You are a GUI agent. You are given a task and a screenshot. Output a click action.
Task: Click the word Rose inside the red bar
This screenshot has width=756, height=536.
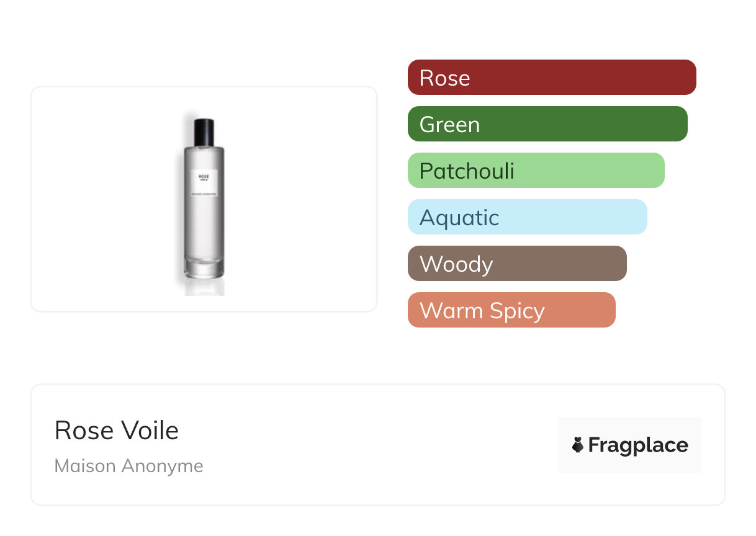(x=444, y=78)
